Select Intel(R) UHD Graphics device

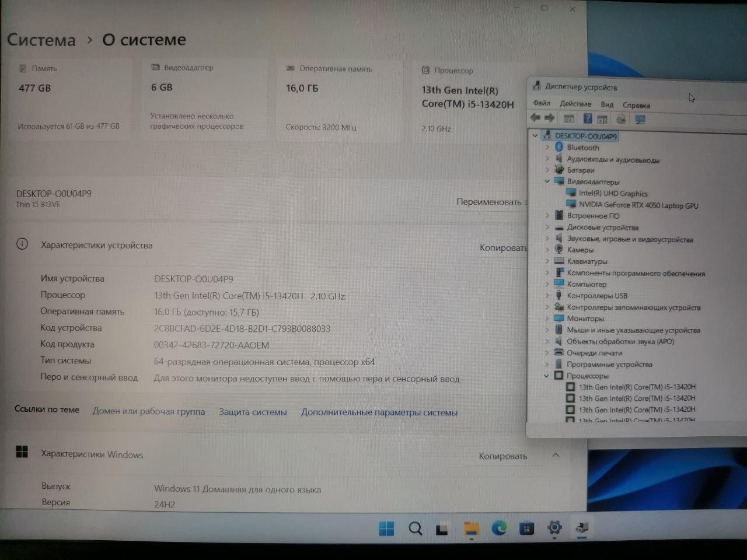click(x=613, y=193)
